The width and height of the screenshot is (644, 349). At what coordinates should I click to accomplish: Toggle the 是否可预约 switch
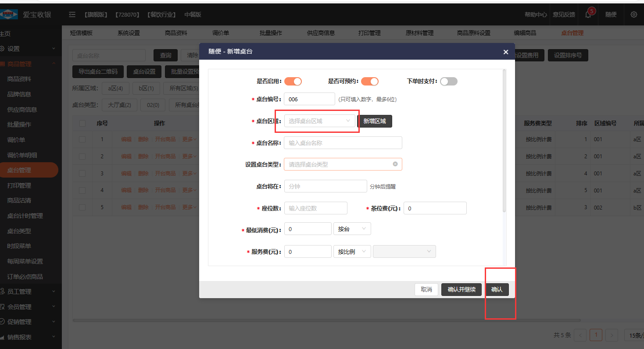[x=370, y=81]
